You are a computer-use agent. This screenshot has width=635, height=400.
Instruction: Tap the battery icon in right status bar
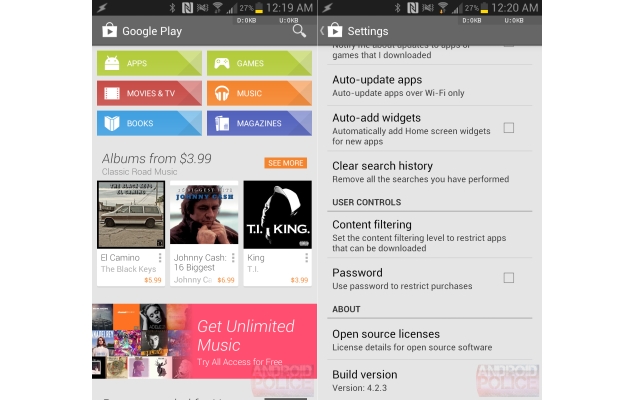click(484, 8)
